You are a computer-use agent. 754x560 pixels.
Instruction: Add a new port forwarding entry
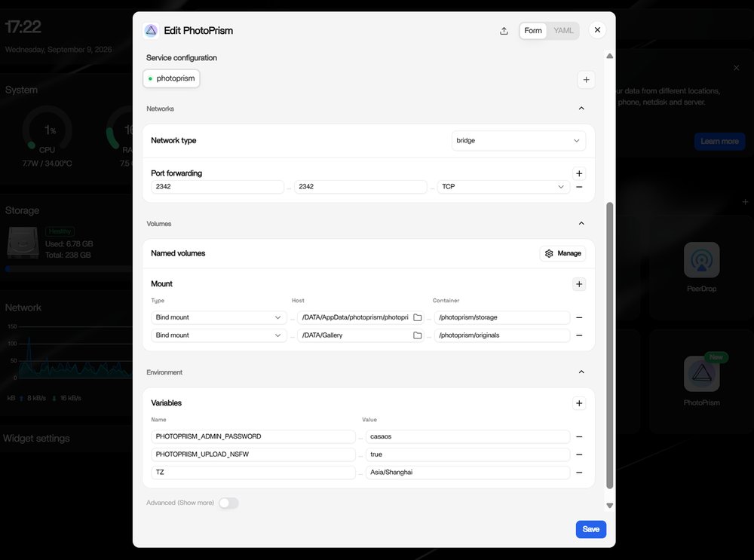[x=579, y=173]
